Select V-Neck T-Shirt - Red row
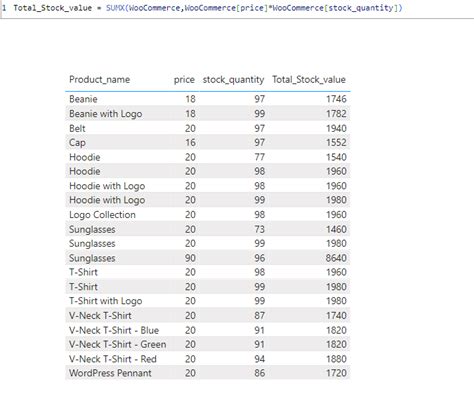This screenshot has height=396, width=474. pyautogui.click(x=207, y=359)
